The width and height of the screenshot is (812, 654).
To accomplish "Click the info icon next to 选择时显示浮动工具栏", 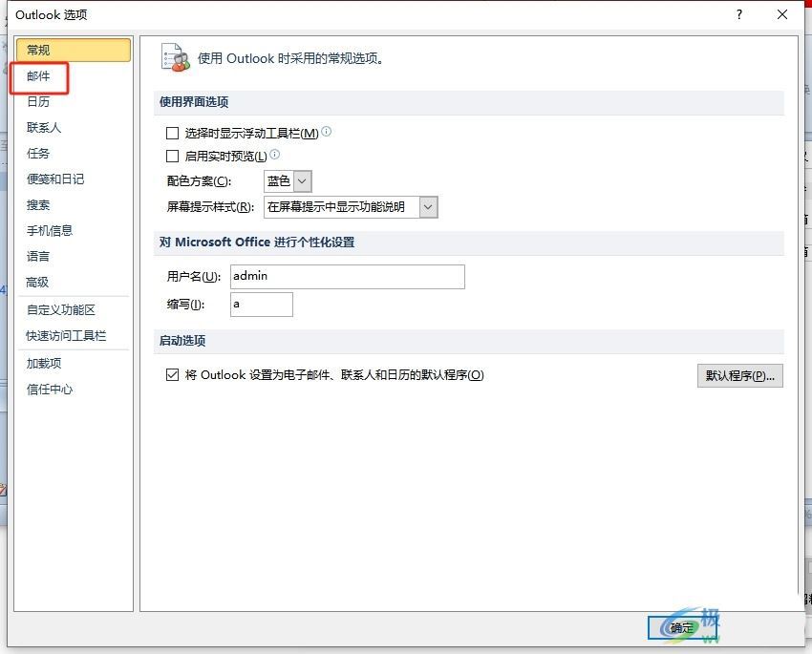I will point(327,133).
